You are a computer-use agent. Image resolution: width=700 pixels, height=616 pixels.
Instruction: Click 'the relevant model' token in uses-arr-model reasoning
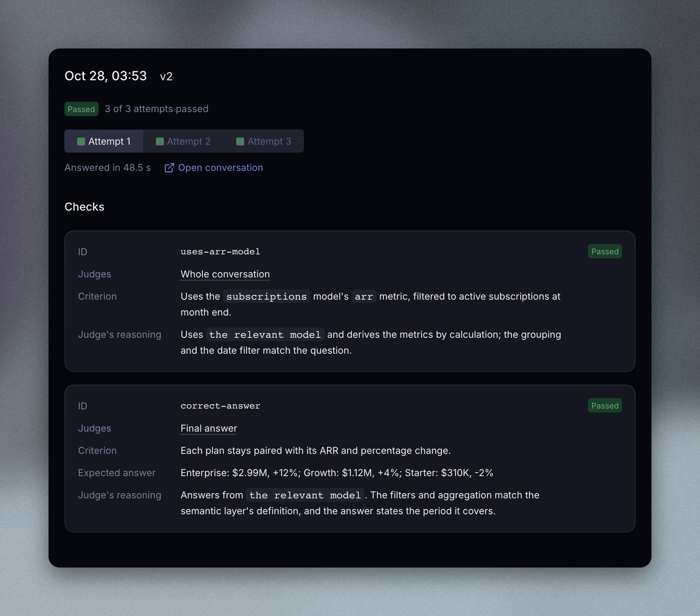pos(265,335)
